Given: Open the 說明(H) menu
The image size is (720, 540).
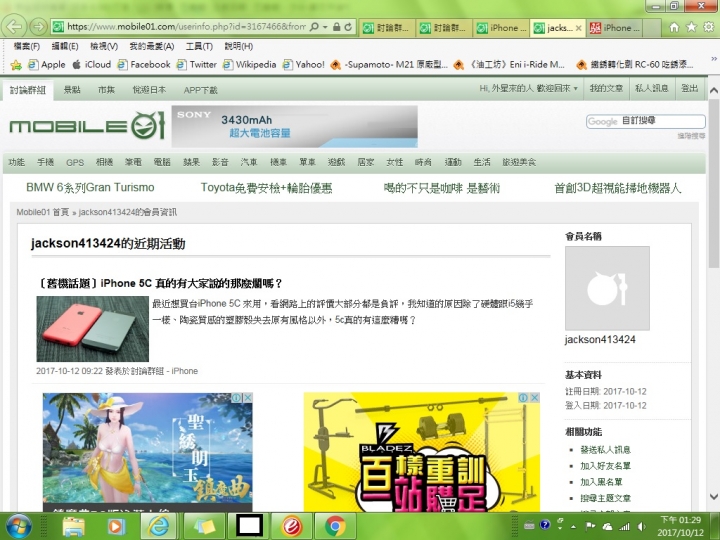Looking at the screenshot, I should pos(238,46).
